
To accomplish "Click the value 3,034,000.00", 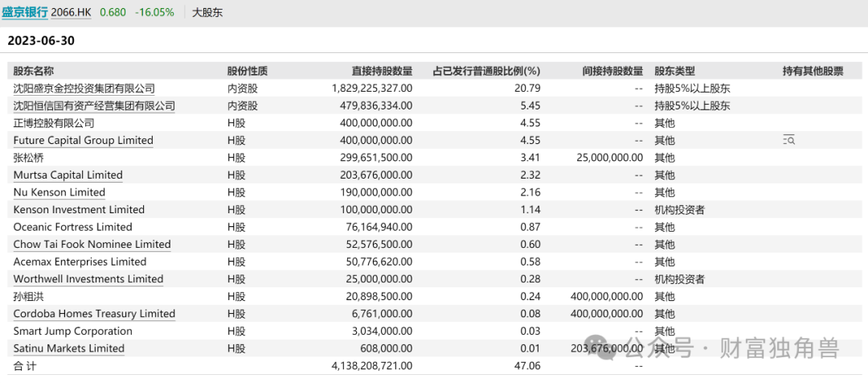I will coord(383,332).
